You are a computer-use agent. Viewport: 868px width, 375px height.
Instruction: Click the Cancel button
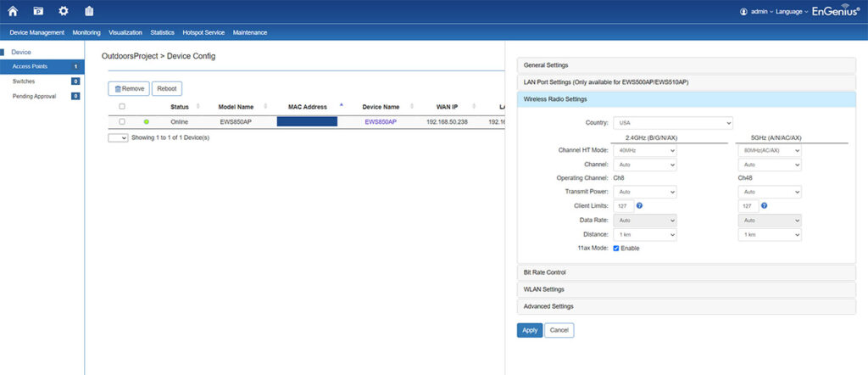click(x=559, y=330)
